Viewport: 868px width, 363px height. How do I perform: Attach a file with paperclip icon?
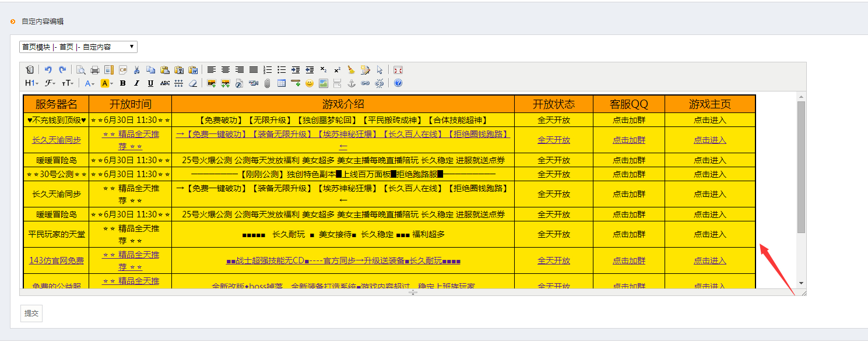pyautogui.click(x=268, y=83)
